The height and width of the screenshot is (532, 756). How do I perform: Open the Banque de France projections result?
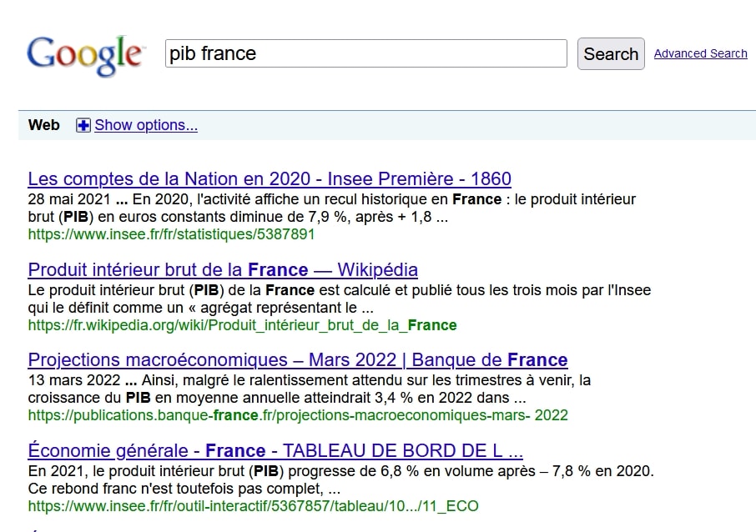tap(297, 360)
